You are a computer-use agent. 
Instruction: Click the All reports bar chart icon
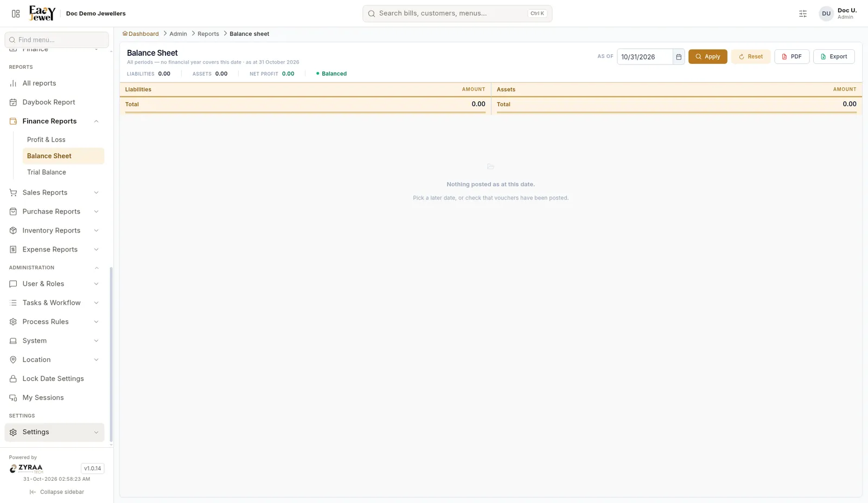pyautogui.click(x=13, y=83)
